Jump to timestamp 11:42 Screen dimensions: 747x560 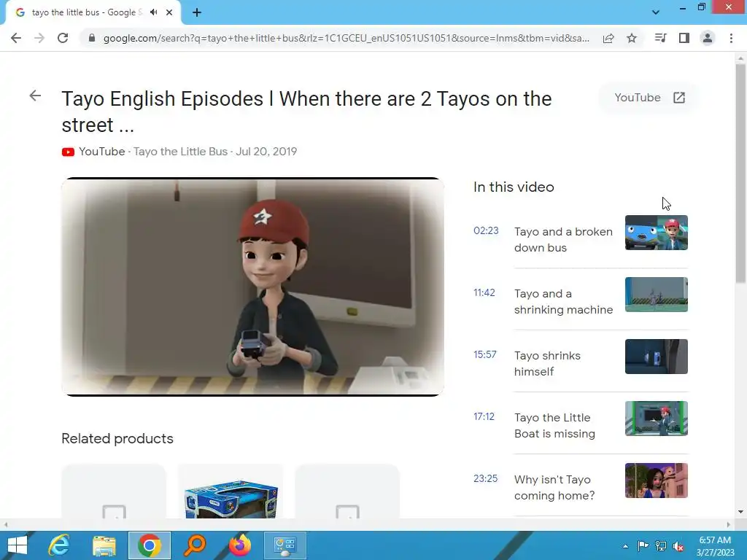point(484,293)
